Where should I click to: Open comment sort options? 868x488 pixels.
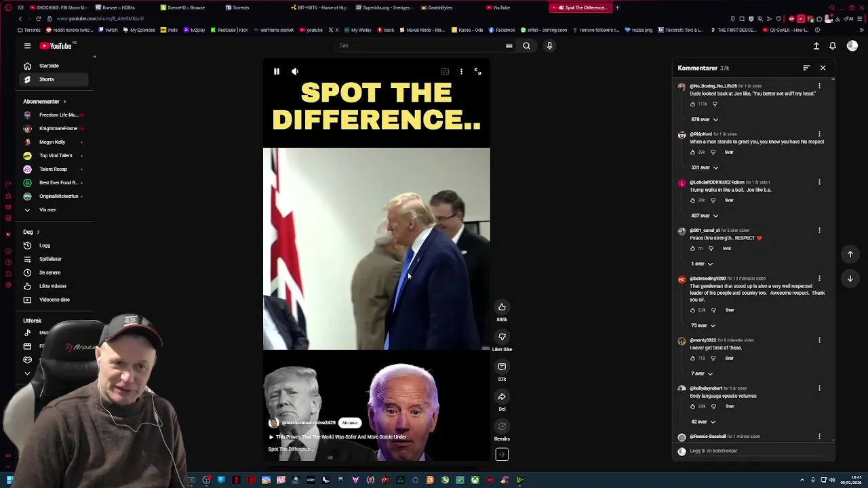pyautogui.click(x=806, y=68)
